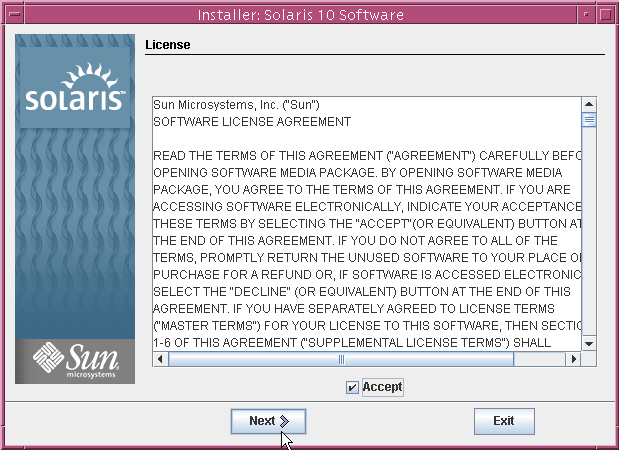Image resolution: width=619 pixels, height=450 pixels.
Task: Maximize the installer window
Action: [605, 15]
